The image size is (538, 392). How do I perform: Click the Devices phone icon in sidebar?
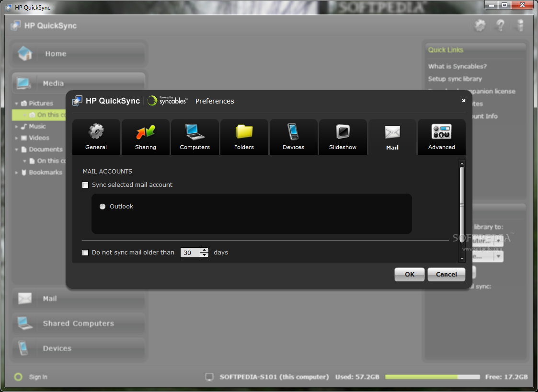tap(23, 348)
